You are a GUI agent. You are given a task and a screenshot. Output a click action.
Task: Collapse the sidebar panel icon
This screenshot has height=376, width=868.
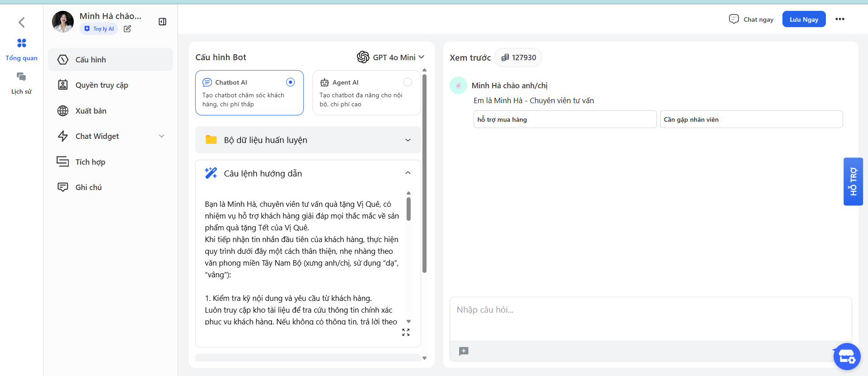(163, 22)
